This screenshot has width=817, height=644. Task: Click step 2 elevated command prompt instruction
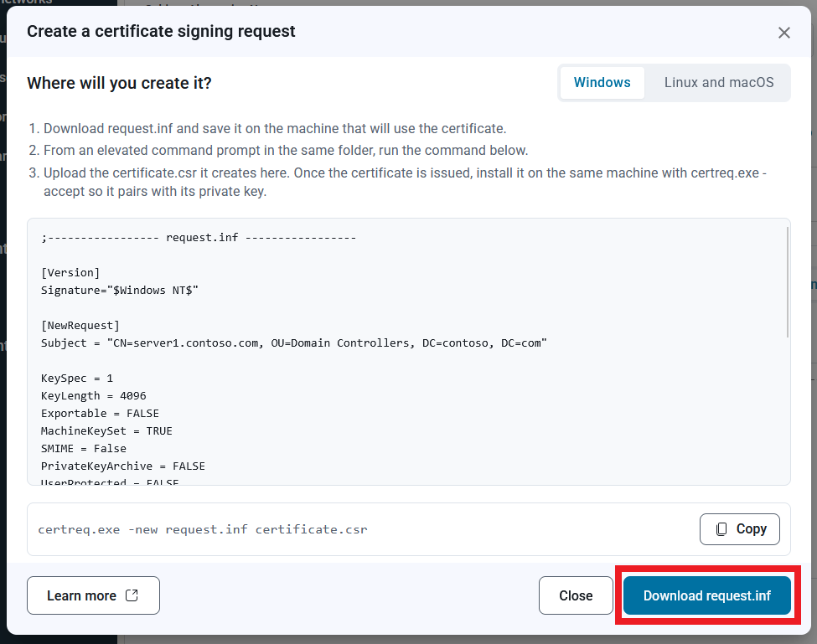click(286, 151)
